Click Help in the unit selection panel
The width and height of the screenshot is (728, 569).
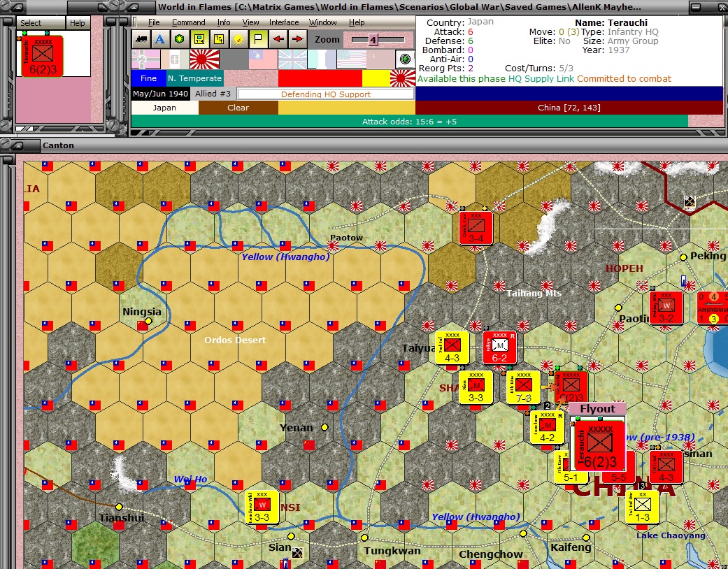click(x=77, y=23)
